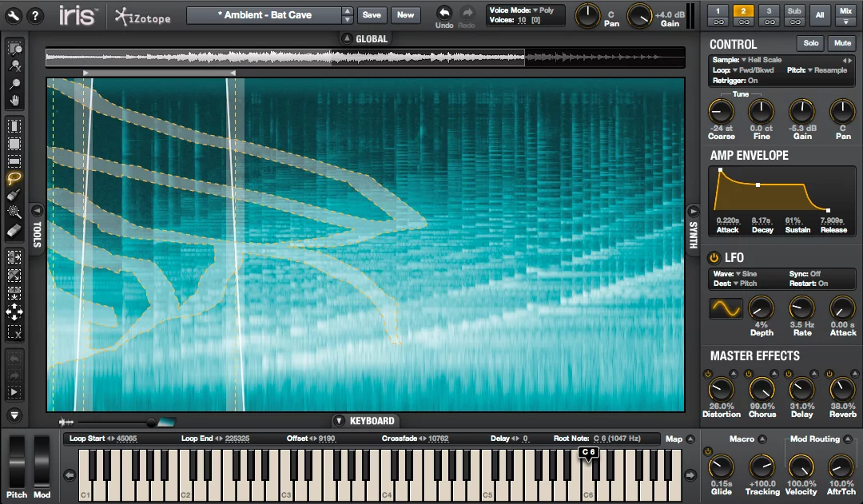The width and height of the screenshot is (863, 504).
Task: Collapse the Global panel expander
Action: [346, 38]
